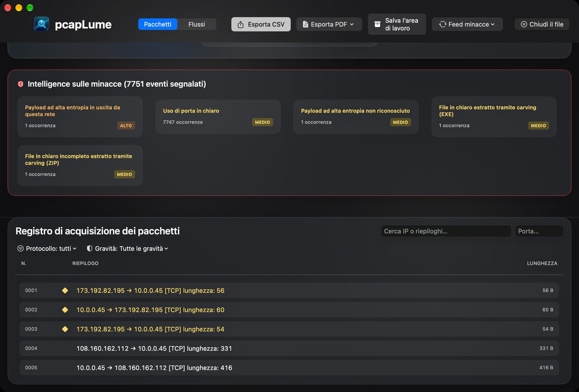Focus the Porta filter field
Viewport: 579px width, 392px height.
tap(539, 231)
